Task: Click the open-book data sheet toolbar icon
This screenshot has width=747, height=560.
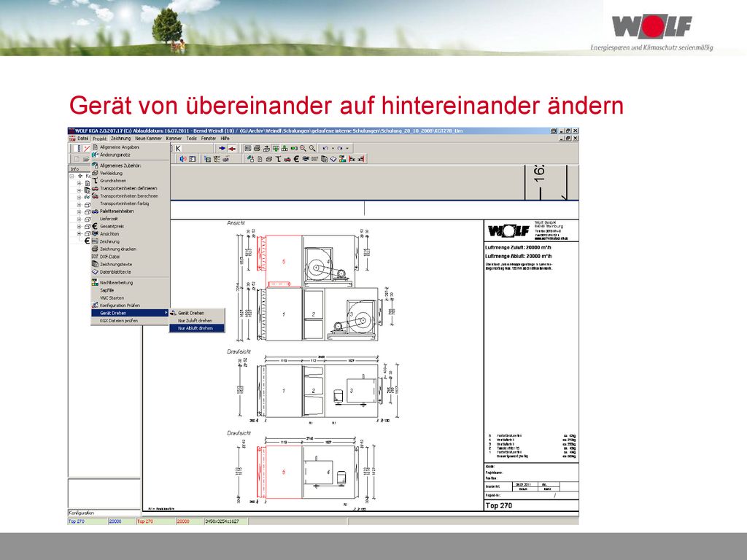Action: tap(333, 159)
